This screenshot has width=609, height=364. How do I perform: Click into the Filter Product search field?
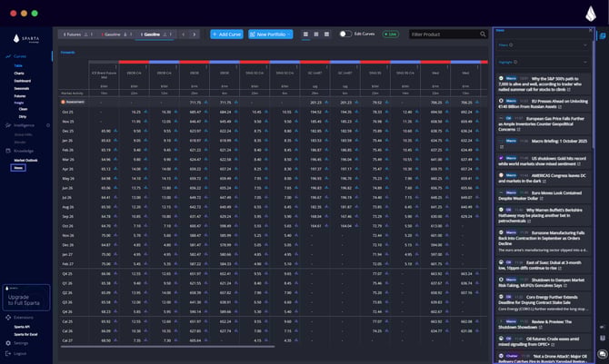tap(443, 34)
